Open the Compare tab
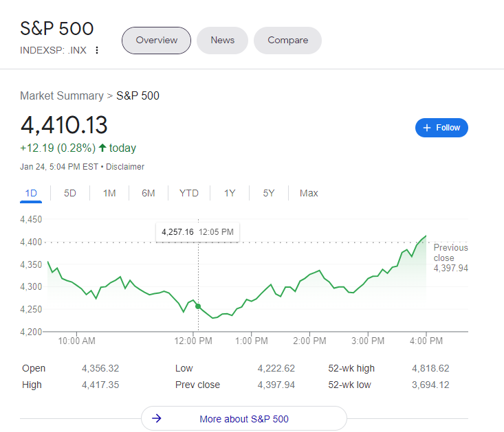504x432 pixels. tap(287, 41)
